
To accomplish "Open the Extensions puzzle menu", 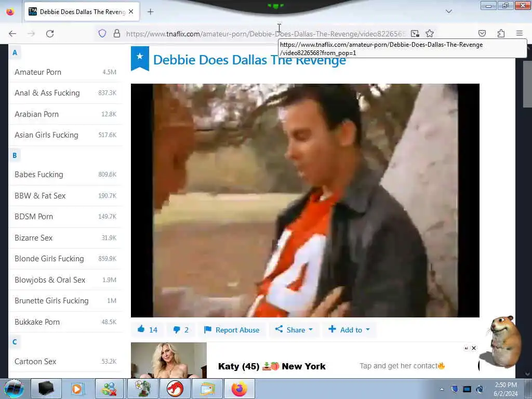I will [x=501, y=33].
